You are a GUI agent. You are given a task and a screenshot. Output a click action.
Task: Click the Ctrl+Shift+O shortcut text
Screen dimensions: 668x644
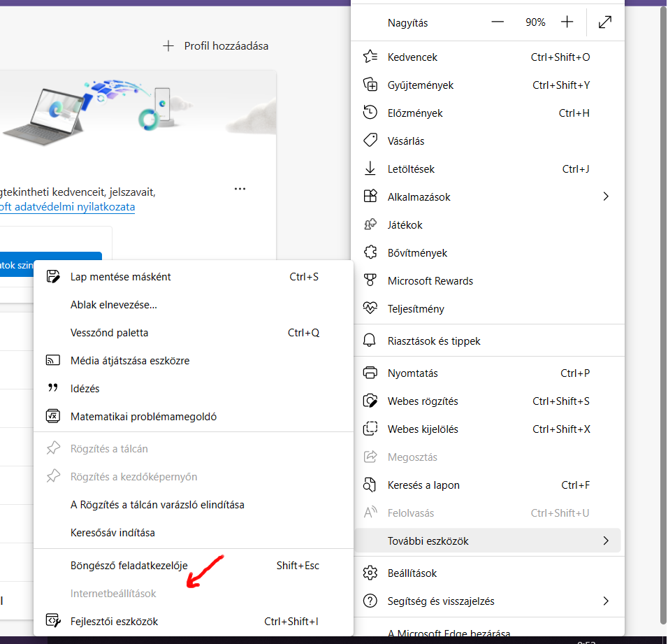tap(560, 57)
